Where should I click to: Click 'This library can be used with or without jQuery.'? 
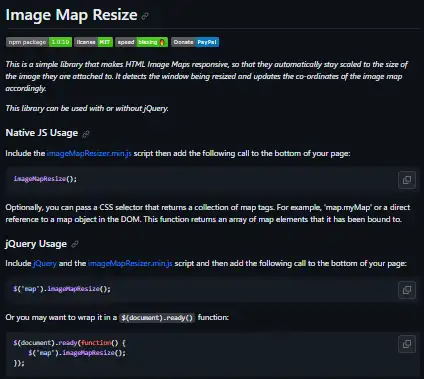pos(87,108)
